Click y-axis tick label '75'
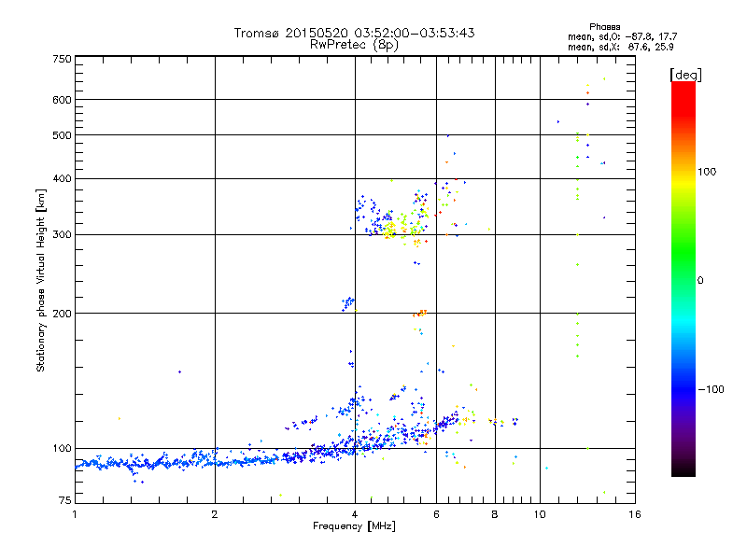The width and height of the screenshot is (747, 560). coord(65,500)
